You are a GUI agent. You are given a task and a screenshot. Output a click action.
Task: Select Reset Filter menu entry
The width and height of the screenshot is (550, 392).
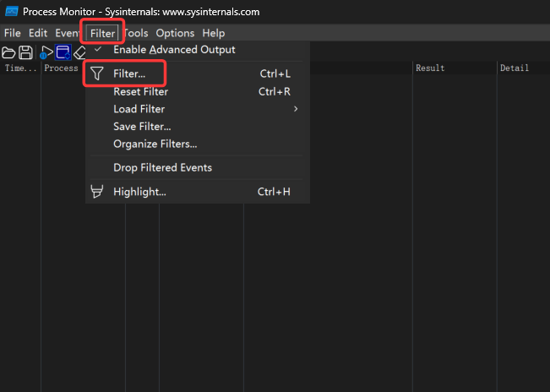140,91
